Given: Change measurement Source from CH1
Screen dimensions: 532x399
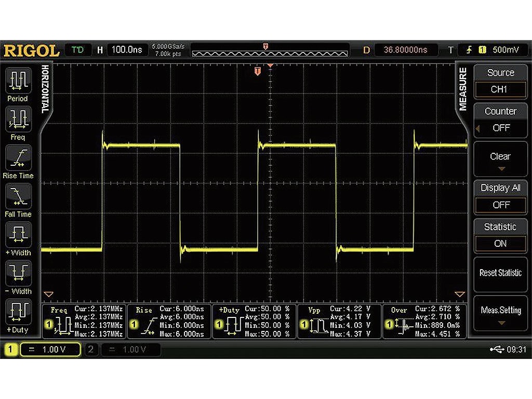Looking at the screenshot, I should pos(500,89).
